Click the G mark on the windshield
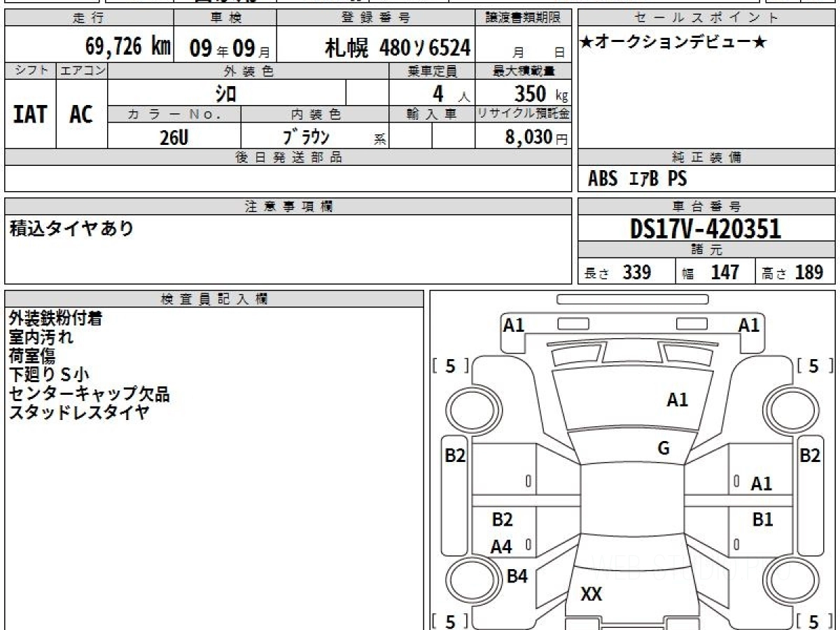840x630 pixels. click(664, 449)
